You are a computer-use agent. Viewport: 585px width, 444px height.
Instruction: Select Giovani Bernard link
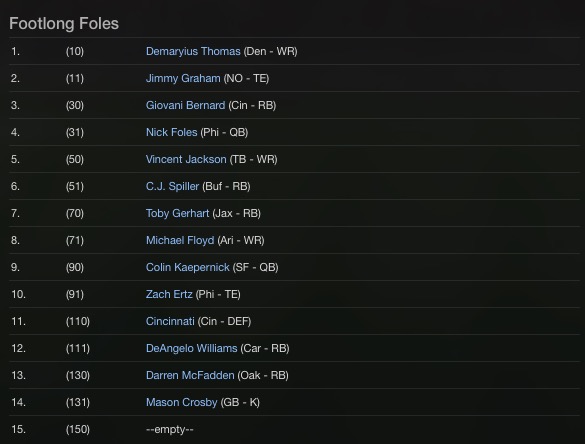[x=185, y=105]
